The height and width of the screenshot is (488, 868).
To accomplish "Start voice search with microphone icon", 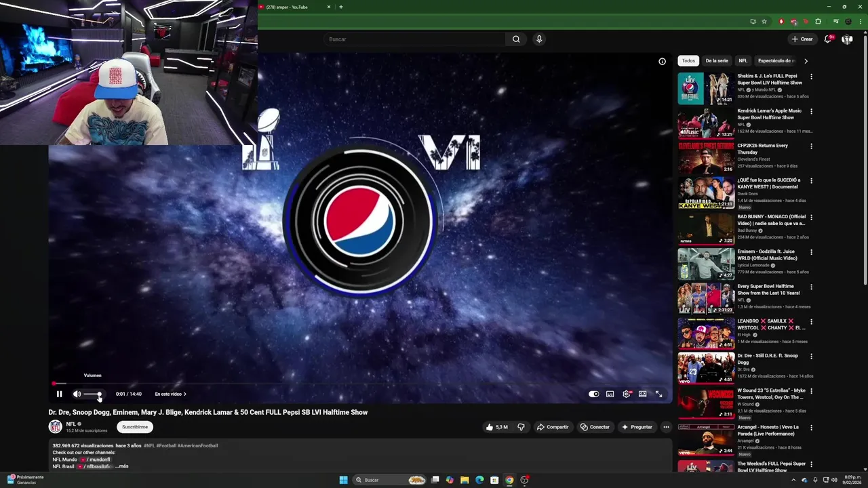I will pos(539,39).
